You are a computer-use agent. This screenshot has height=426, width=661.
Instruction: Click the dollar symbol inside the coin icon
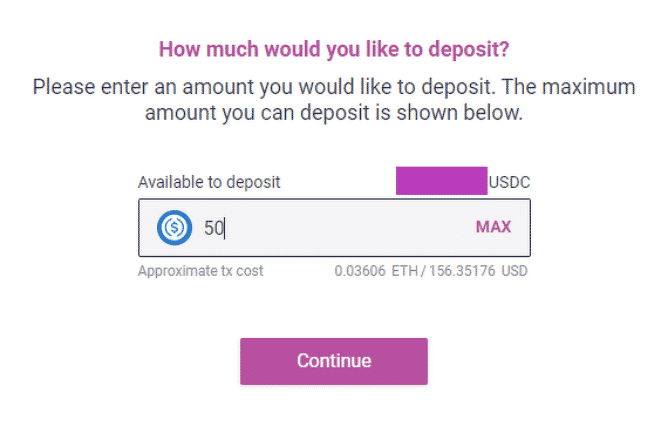tap(175, 228)
